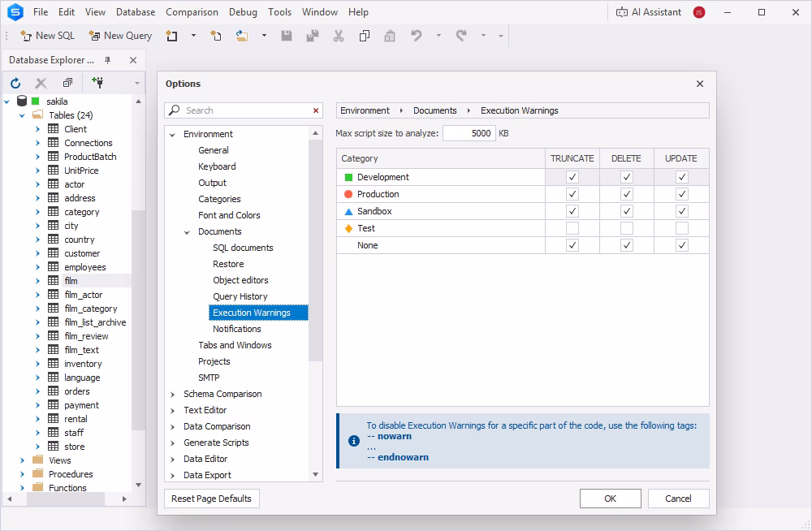Screen dimensions: 812x531
Task: Click Reset Page Defaults button
Action: pyautogui.click(x=211, y=499)
